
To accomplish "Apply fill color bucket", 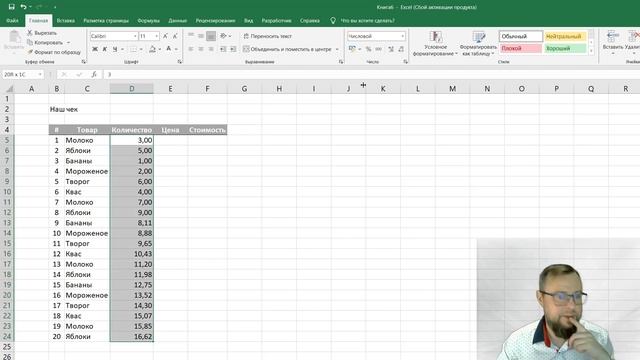I will pos(152,49).
